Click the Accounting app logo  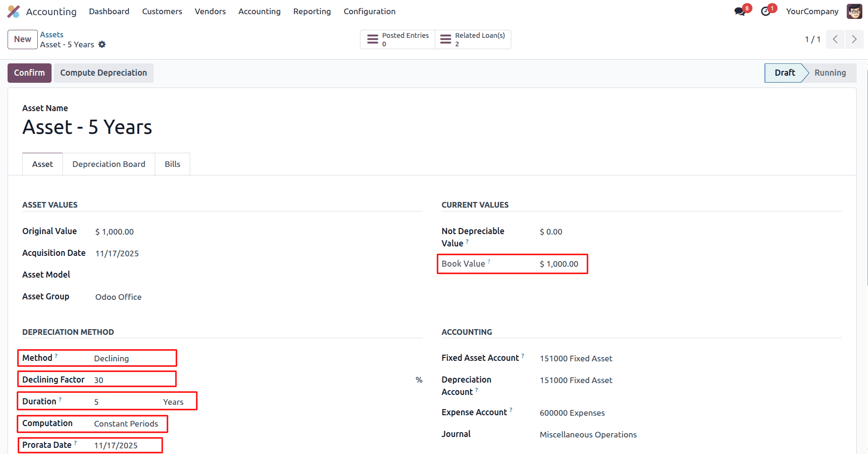(x=13, y=11)
